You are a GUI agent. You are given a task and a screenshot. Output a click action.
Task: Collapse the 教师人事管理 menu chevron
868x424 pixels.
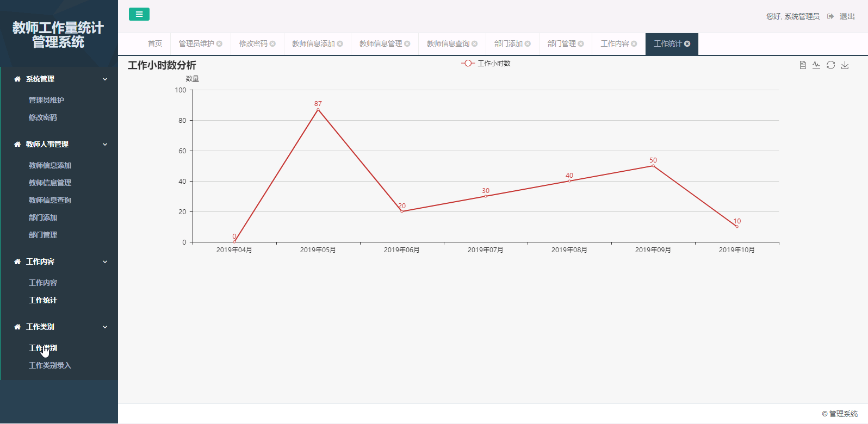click(105, 144)
